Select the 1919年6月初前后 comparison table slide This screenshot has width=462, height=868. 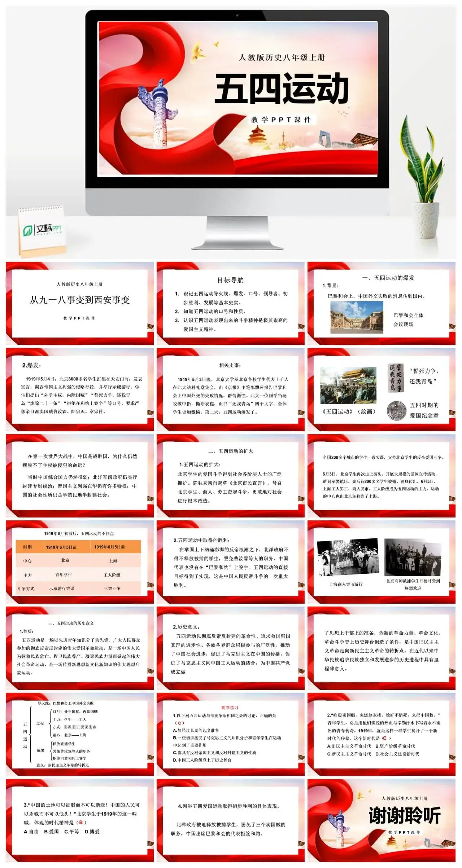(80, 562)
